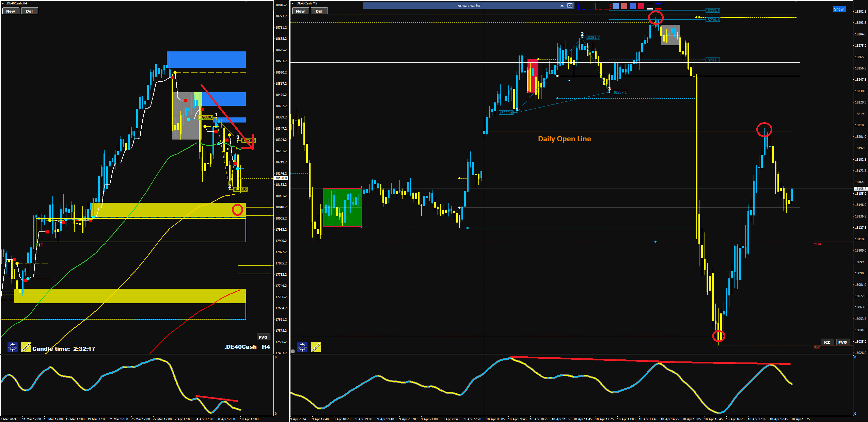This screenshot has height=422, width=868.
Task: Toggle KZ kill zones button
Action: pyautogui.click(x=827, y=342)
